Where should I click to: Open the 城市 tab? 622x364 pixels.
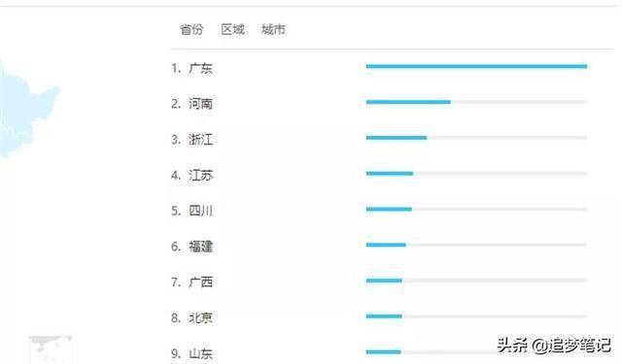coord(273,29)
